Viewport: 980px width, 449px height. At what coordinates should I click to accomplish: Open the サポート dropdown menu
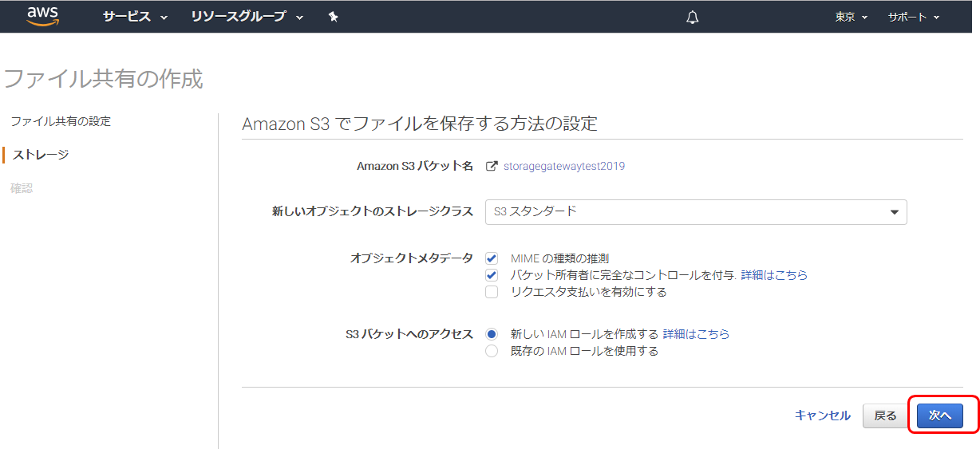click(x=914, y=17)
